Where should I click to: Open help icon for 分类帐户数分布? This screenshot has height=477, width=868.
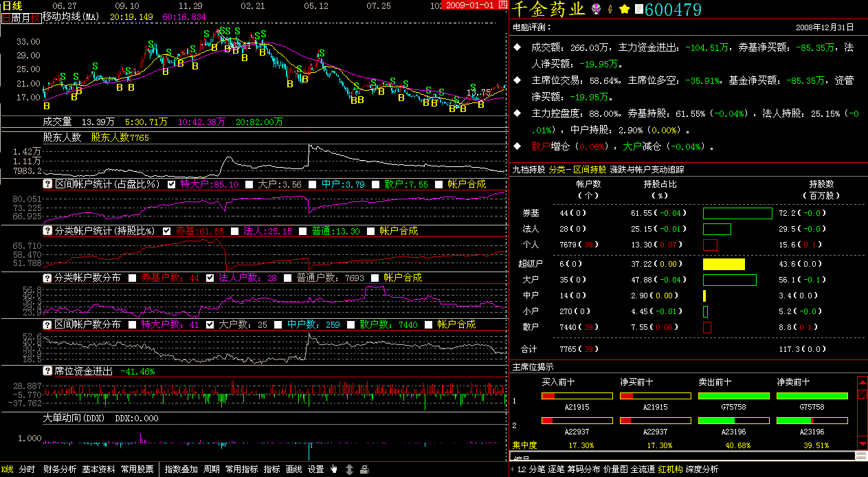click(x=48, y=278)
